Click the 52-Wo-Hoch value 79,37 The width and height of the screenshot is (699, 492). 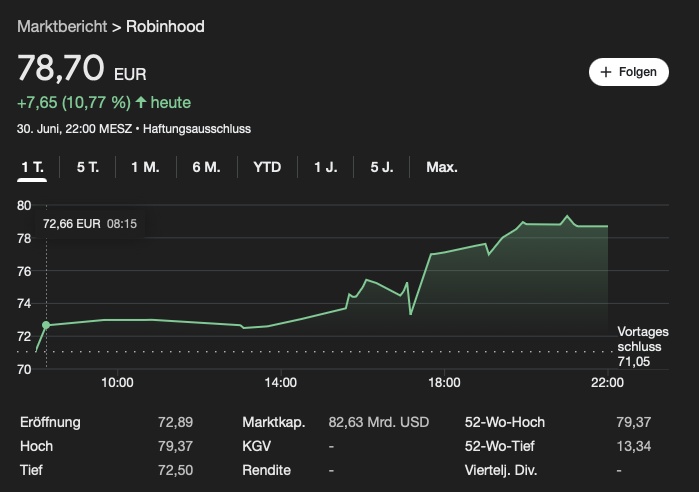point(633,422)
